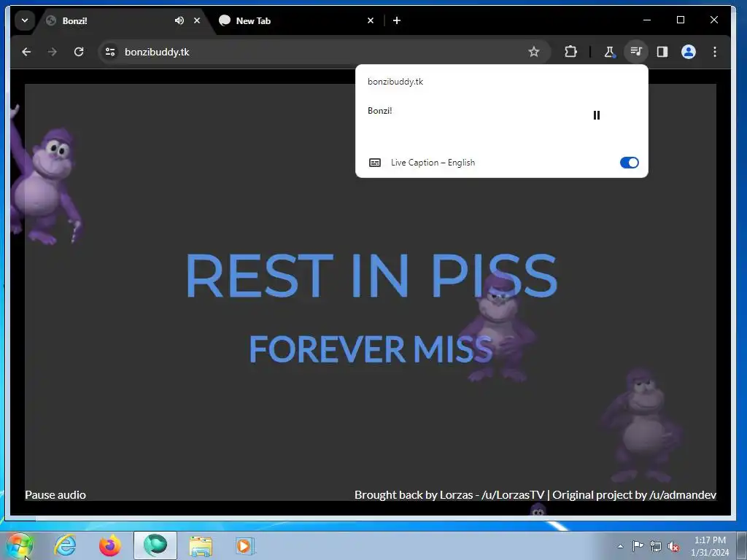Click the Bonzi! title in media popup
The image size is (747, 560).
coord(379,111)
